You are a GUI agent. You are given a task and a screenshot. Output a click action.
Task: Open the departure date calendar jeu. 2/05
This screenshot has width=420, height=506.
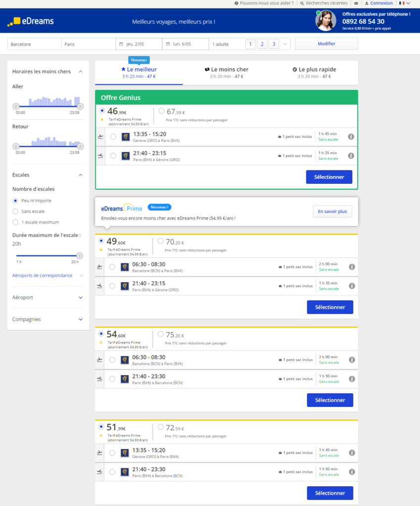138,44
